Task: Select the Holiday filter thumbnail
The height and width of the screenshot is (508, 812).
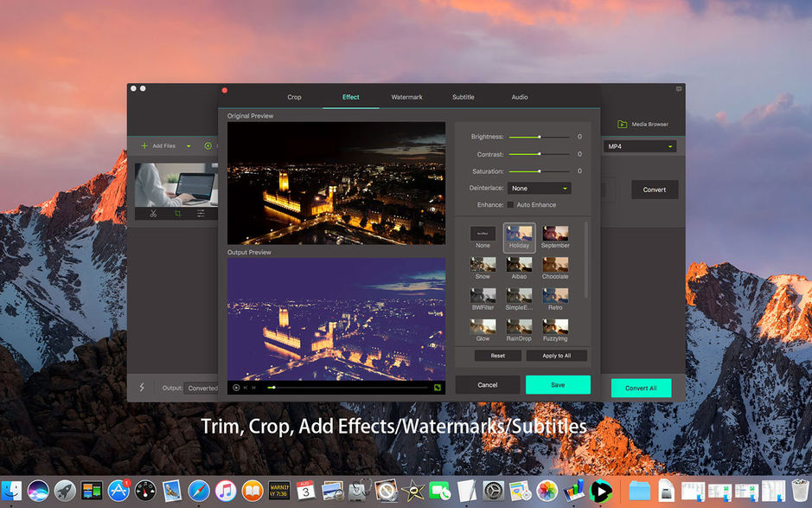Action: [x=518, y=232]
